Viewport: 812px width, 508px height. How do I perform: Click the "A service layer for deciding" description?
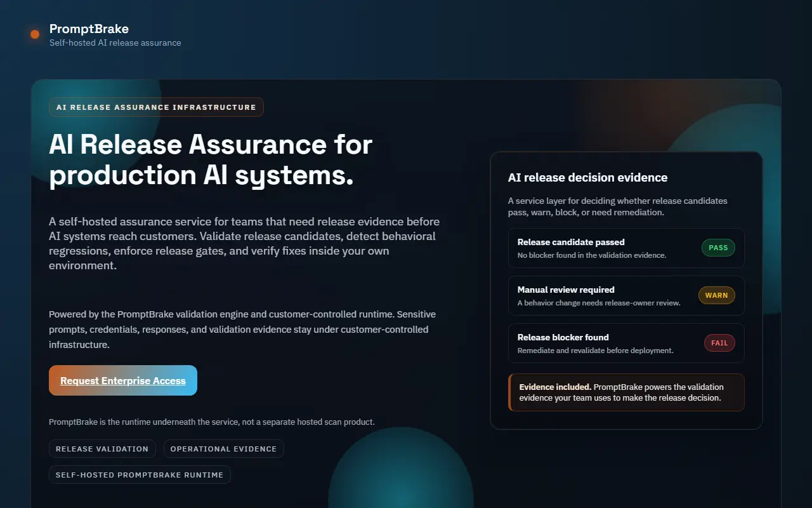tap(618, 206)
